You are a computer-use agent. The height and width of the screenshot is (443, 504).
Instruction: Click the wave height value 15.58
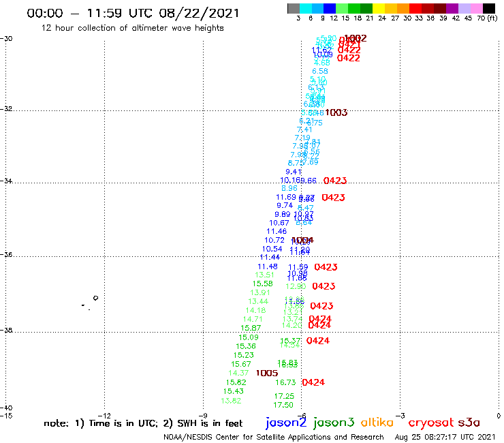coord(263,284)
